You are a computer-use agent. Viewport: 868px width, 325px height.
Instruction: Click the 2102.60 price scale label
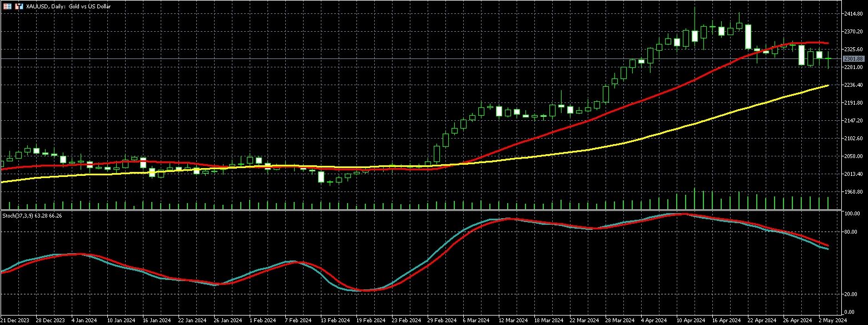[853, 139]
